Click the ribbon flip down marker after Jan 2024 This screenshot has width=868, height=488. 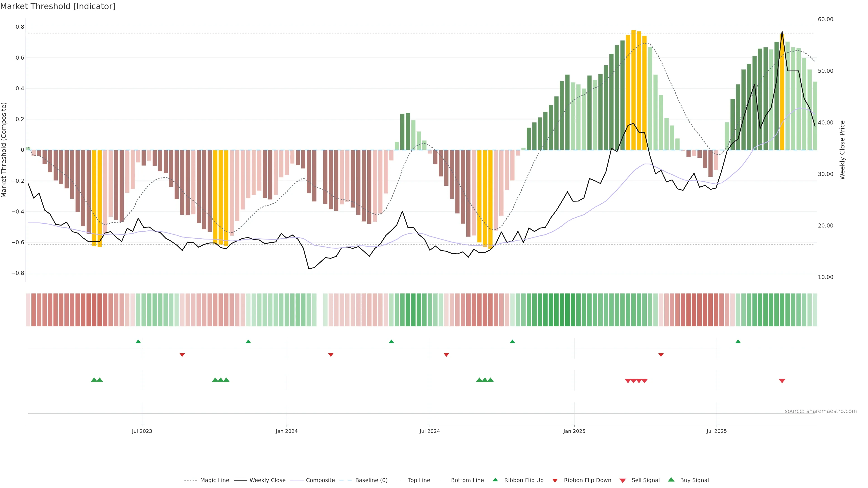pos(331,355)
